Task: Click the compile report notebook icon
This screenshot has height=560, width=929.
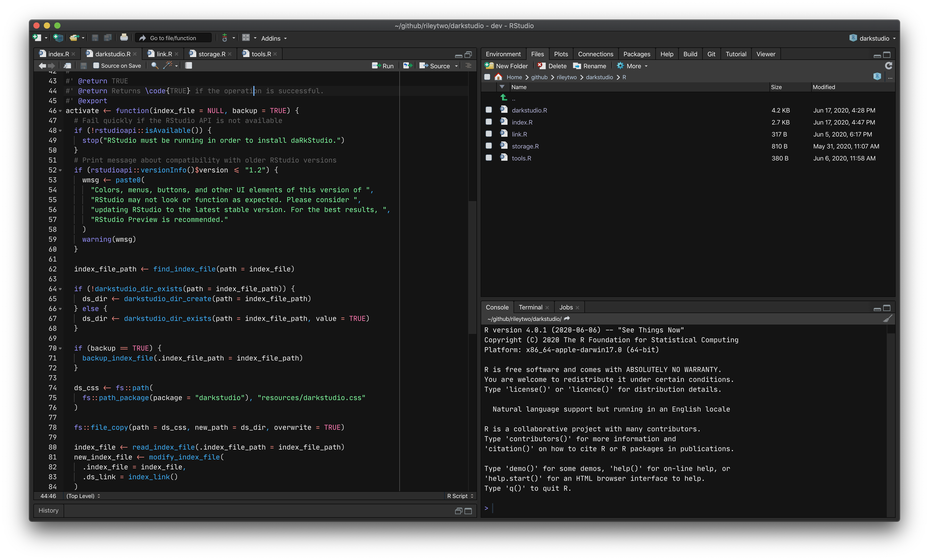Action: click(x=188, y=66)
